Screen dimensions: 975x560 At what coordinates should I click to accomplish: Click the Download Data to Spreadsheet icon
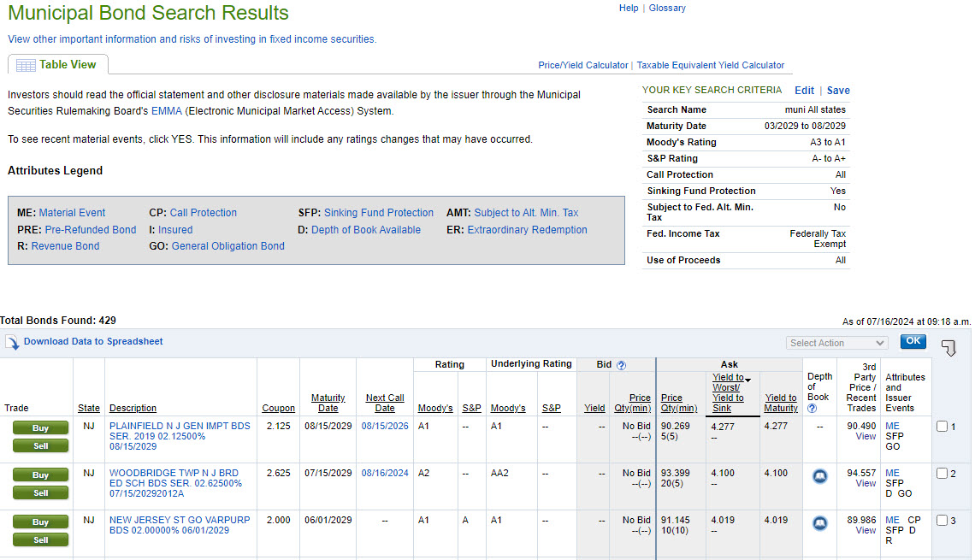tap(12, 343)
